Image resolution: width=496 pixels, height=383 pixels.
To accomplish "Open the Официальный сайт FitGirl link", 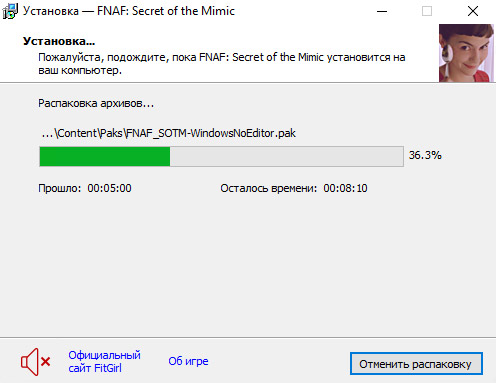I will [x=104, y=362].
